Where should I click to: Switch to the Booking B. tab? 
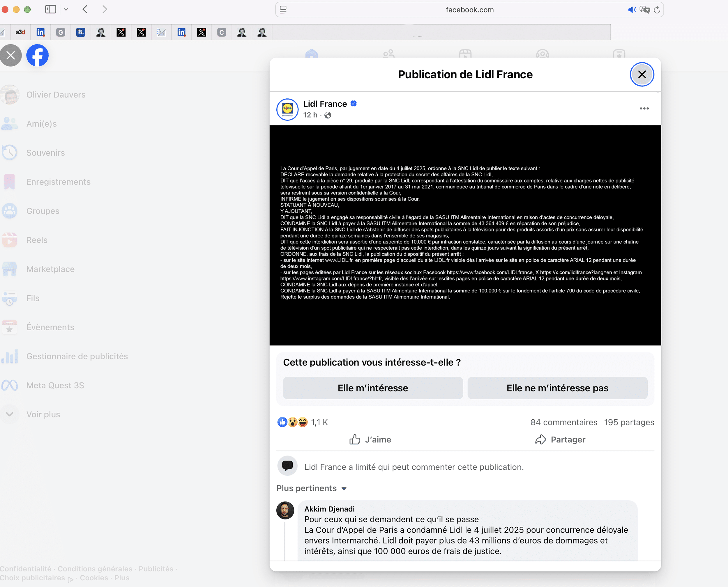pos(80,32)
